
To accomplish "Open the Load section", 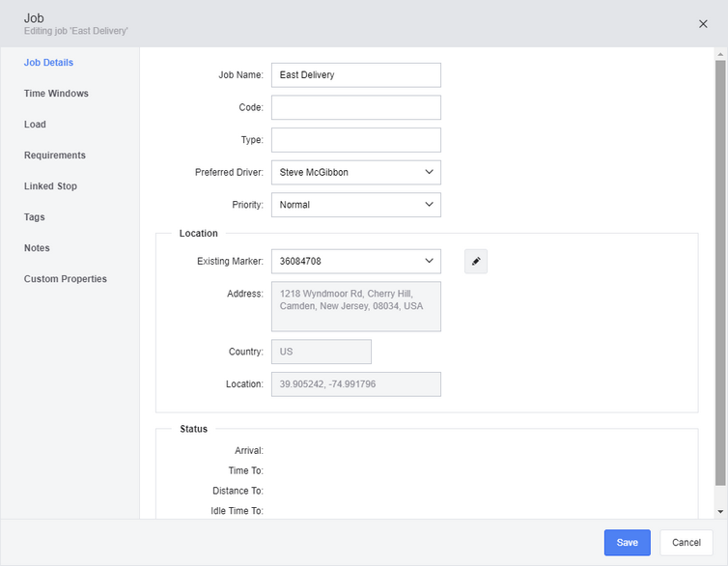I will click(x=35, y=125).
